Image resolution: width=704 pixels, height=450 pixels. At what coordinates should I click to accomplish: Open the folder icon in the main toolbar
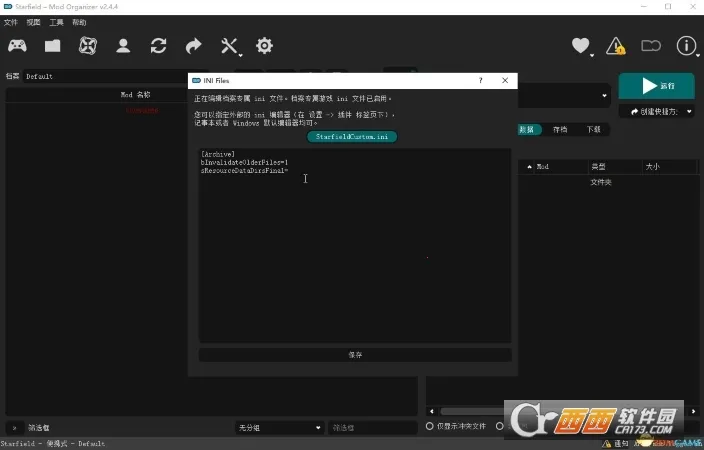point(53,46)
